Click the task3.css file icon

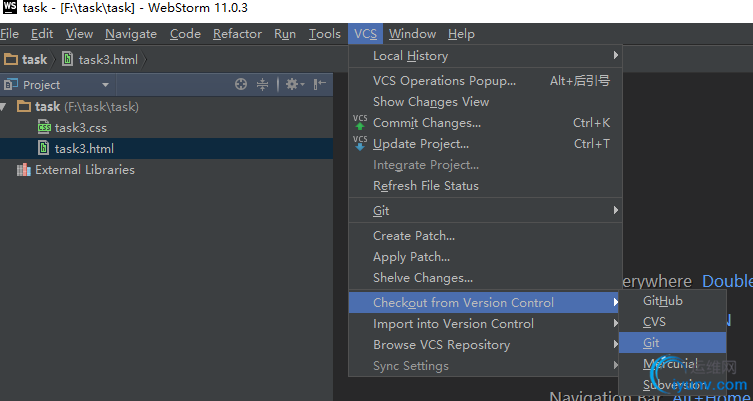[44, 127]
